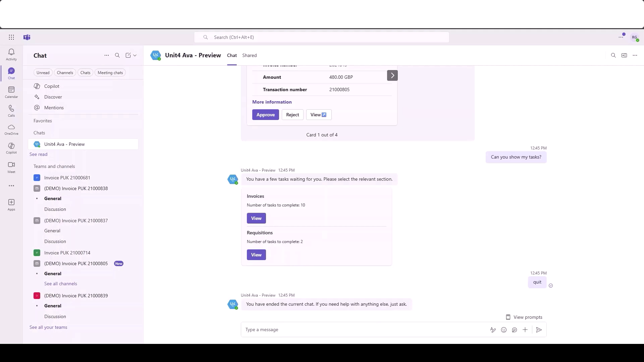Open the Calendar app from the sidebar

point(11,91)
